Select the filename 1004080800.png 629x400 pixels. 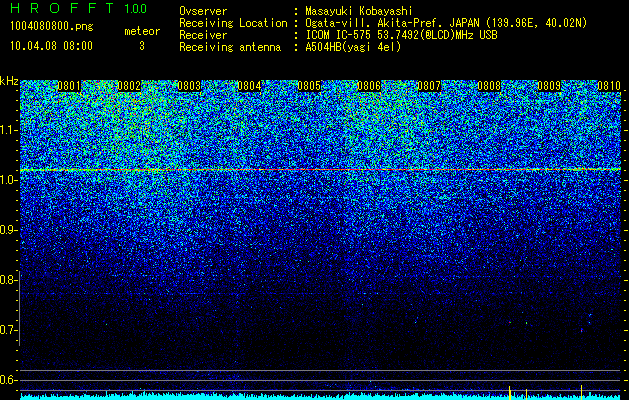pos(52,26)
